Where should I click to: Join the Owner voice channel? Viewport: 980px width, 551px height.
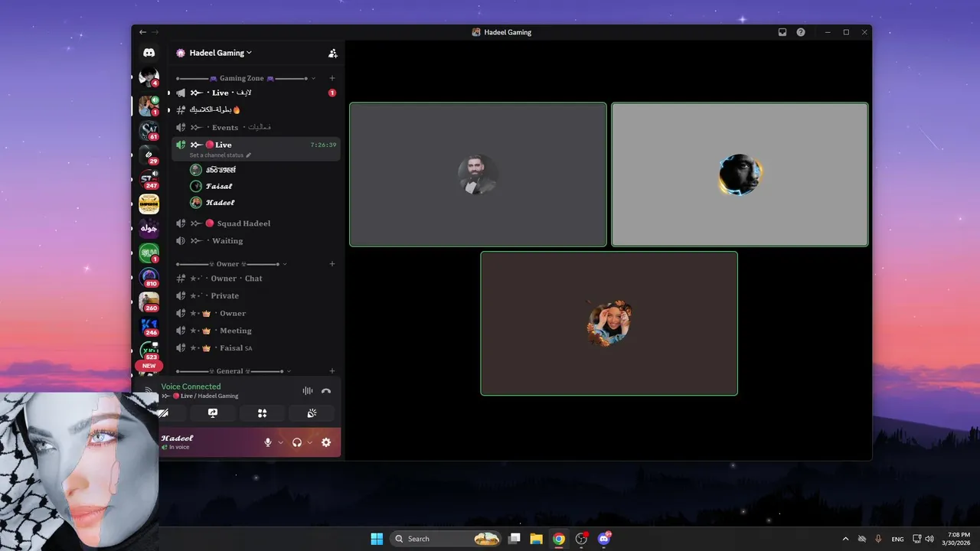click(x=256, y=313)
